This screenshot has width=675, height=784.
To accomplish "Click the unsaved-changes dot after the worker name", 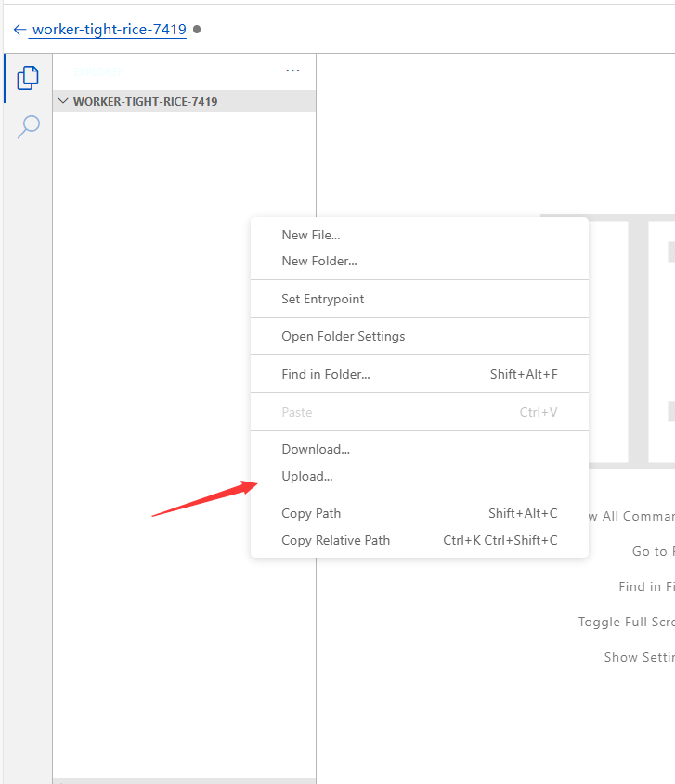I will point(197,30).
